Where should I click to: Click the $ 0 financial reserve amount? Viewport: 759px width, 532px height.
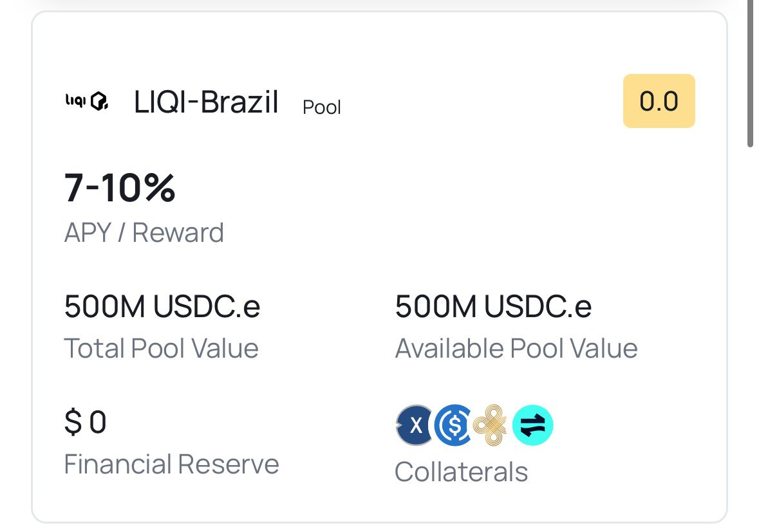pos(85,422)
